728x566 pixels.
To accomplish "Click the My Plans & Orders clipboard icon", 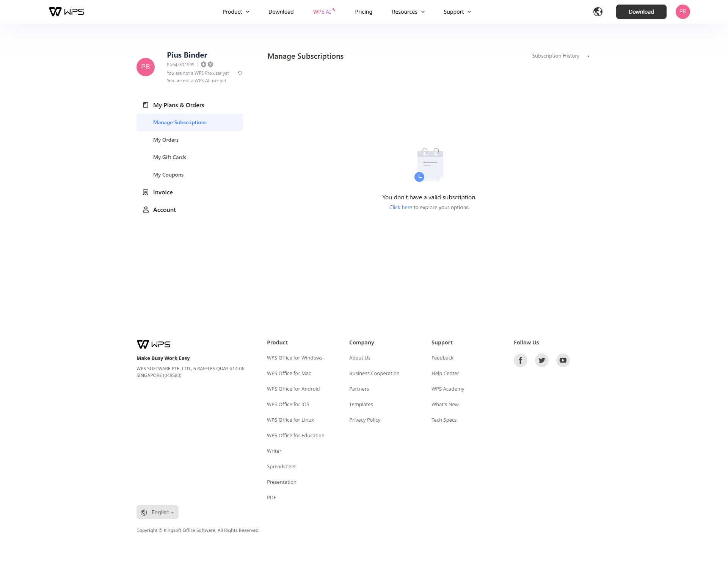I will click(146, 105).
